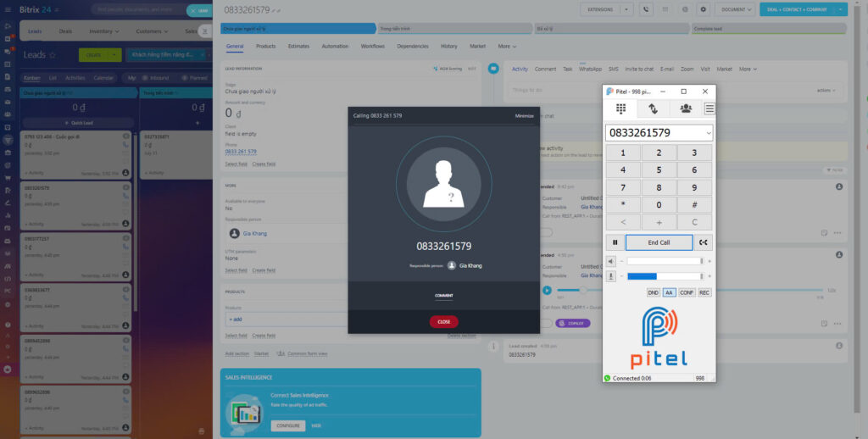Toggle DND mode in Pitel

coord(653,292)
